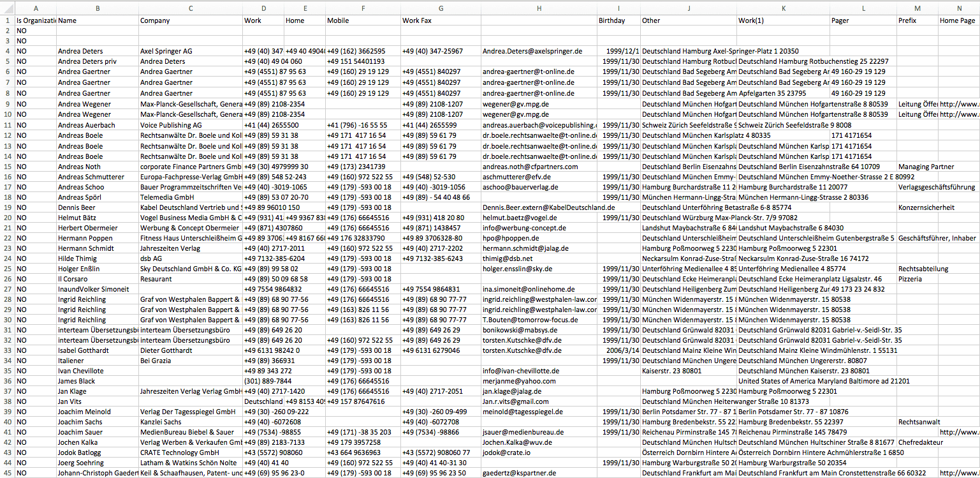
Task: Click the 'Kanzlei Sachs' company cell
Action: pyautogui.click(x=191, y=422)
